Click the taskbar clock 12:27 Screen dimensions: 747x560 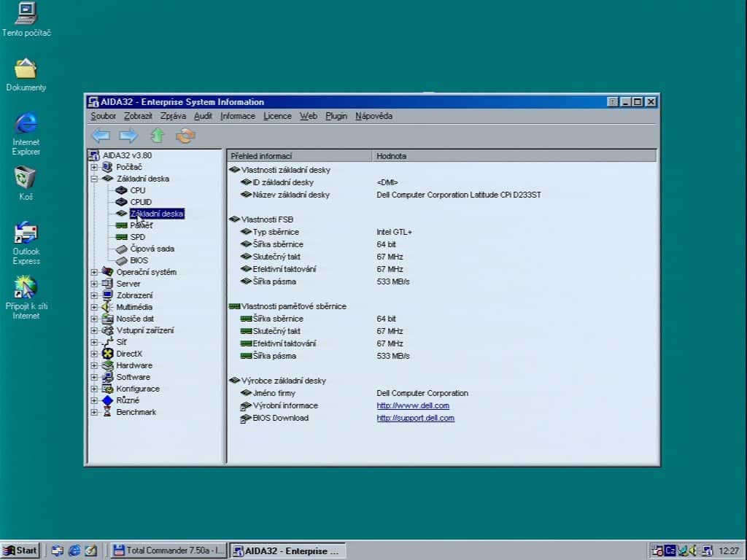(x=729, y=551)
